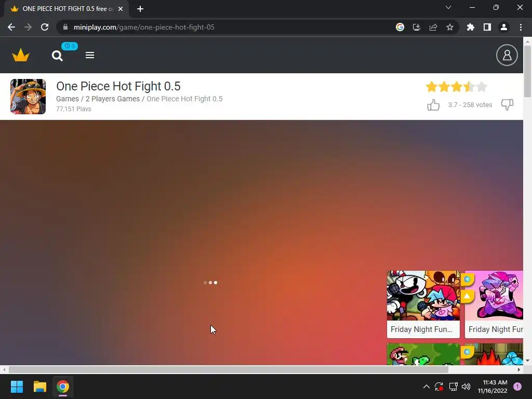This screenshot has width=532, height=399.
Task: Click the game title One Piece Hot Fight 0.5
Action: point(118,86)
